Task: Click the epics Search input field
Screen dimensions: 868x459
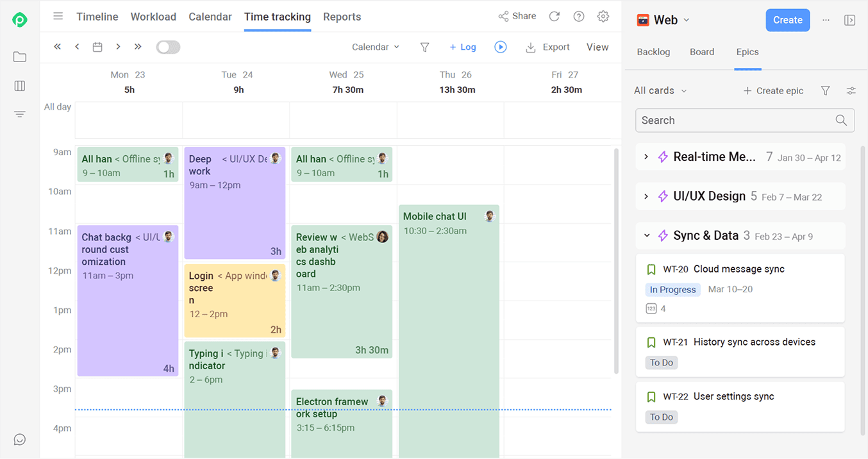Action: pos(737,121)
